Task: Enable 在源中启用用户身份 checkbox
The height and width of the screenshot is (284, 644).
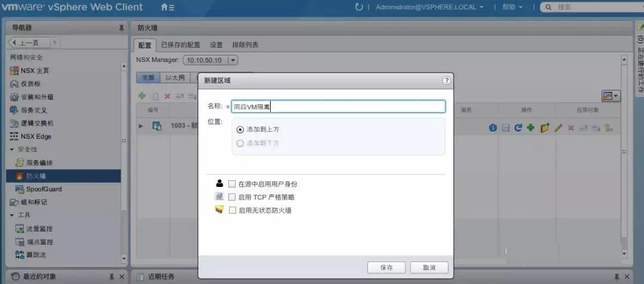Action: pos(232,184)
